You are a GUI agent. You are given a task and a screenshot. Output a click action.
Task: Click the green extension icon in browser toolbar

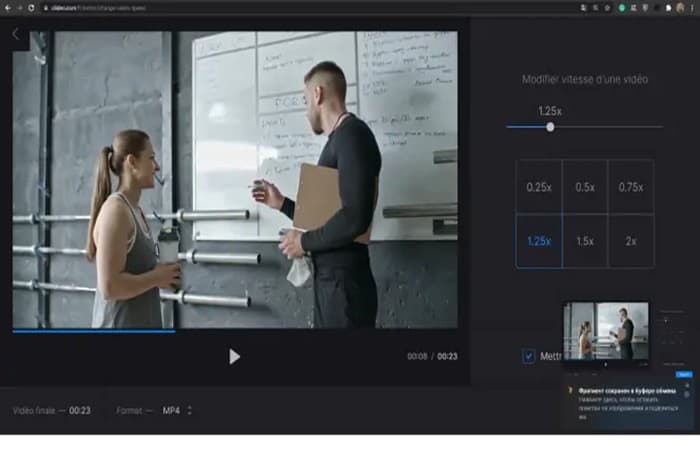point(621,8)
